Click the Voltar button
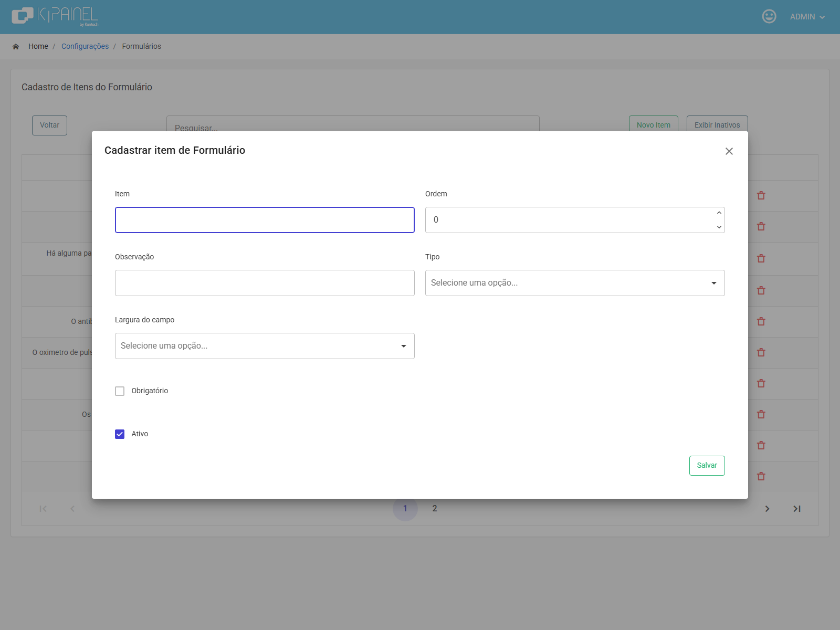Screen dimensions: 840x630 pos(49,125)
